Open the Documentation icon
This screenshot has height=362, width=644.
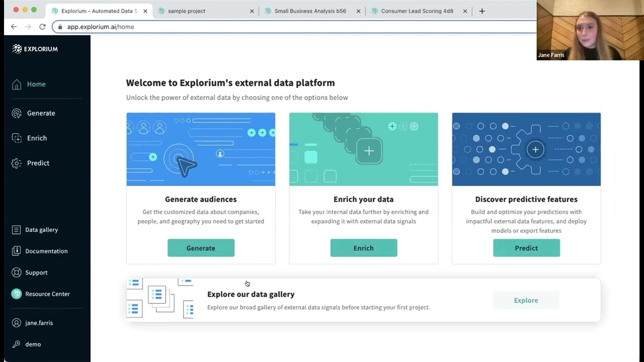[17, 251]
